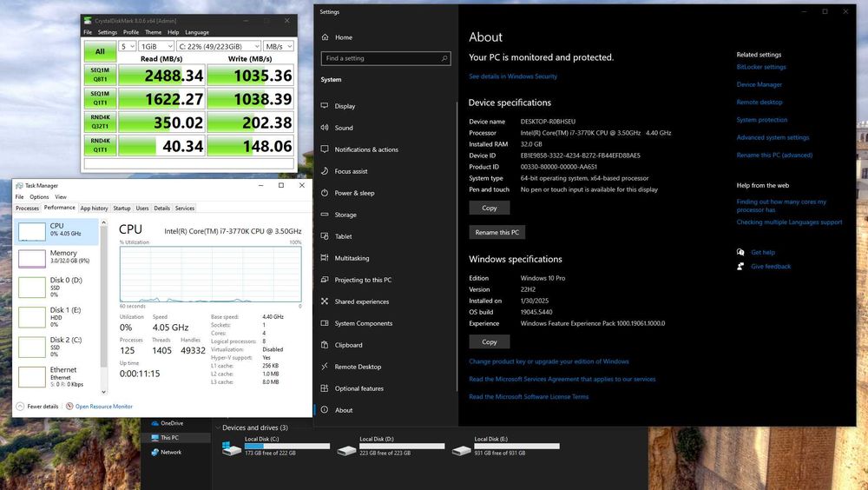The image size is (868, 490).
Task: Open Clipboard settings icon
Action: [325, 345]
